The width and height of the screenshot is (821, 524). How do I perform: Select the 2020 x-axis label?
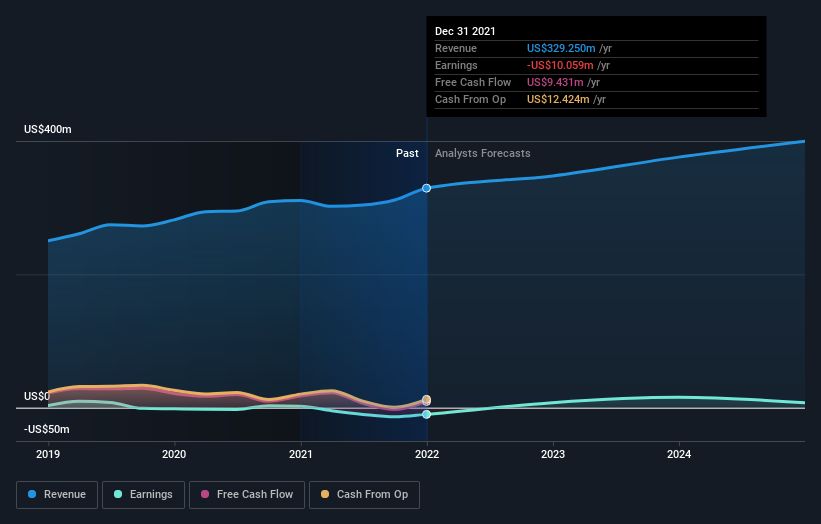174,454
